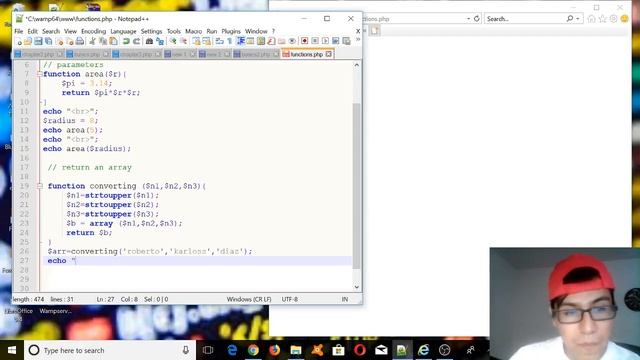Click the '// return an array' comment line
This screenshot has width=640, height=360.
89,167
